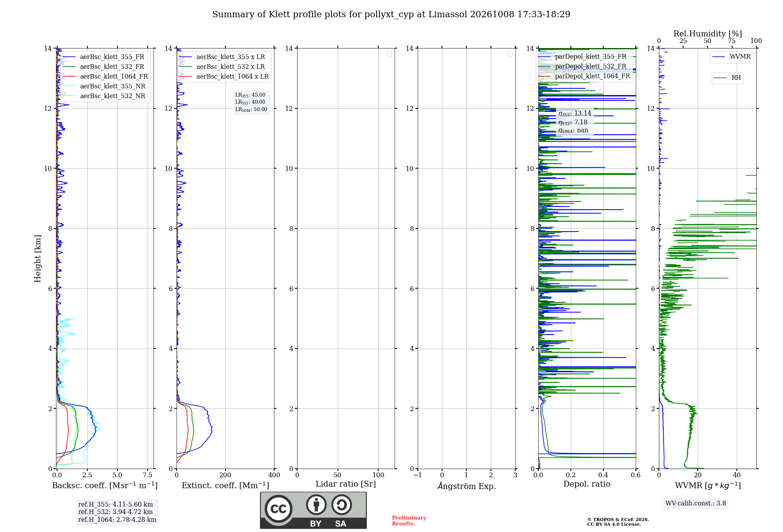Click the η1064: nan value
The height and width of the screenshot is (532, 783).
[x=573, y=131]
